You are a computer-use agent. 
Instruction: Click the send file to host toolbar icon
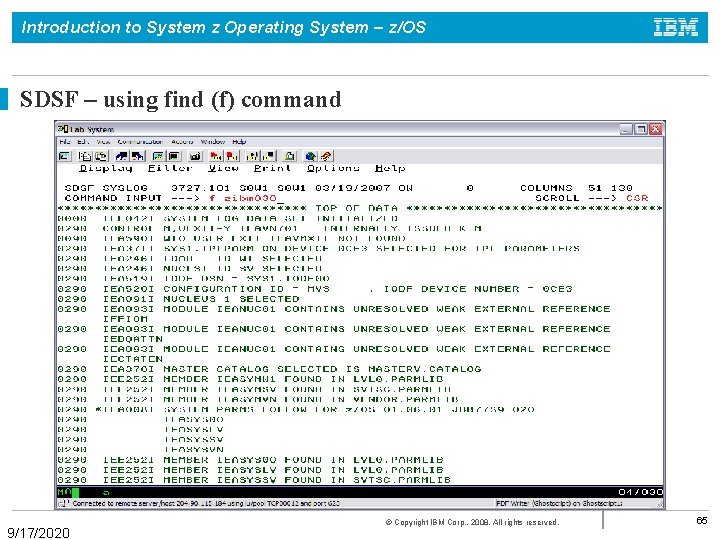(x=122, y=156)
